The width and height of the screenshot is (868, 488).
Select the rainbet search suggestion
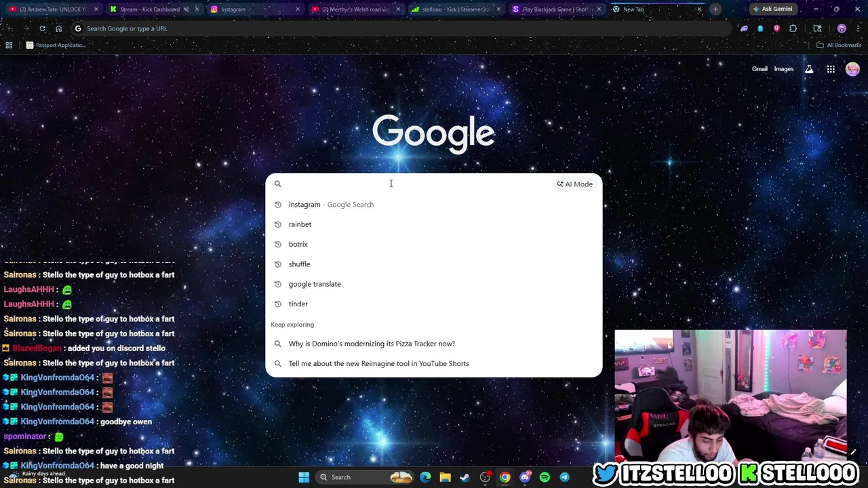tap(433, 224)
